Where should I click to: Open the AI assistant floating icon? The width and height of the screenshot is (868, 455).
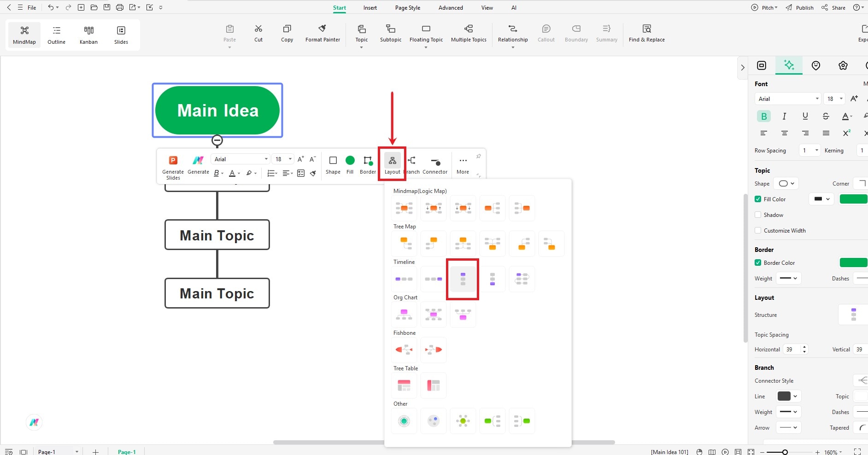(34, 422)
